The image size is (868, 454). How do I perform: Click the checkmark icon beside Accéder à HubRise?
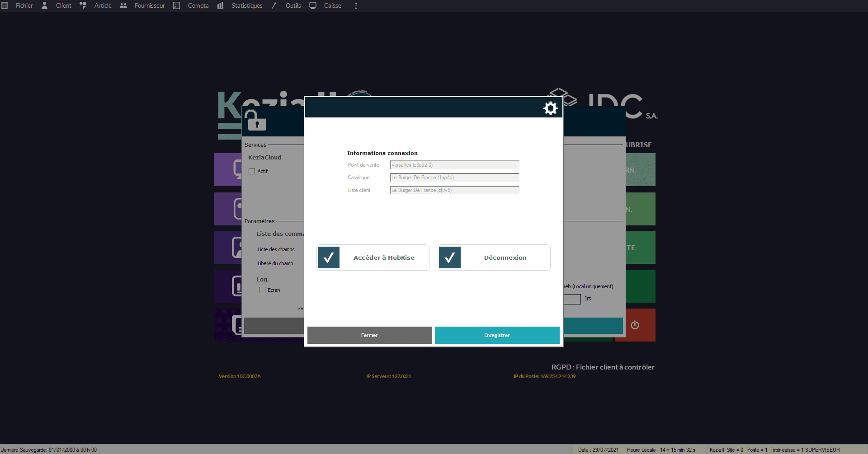point(329,257)
